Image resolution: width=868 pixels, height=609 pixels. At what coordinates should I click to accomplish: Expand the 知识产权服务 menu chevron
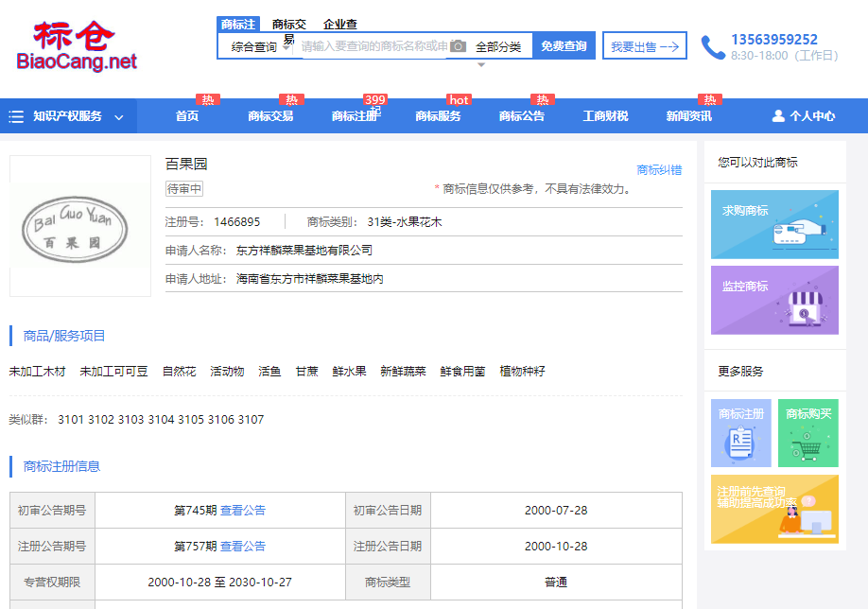tap(118, 117)
